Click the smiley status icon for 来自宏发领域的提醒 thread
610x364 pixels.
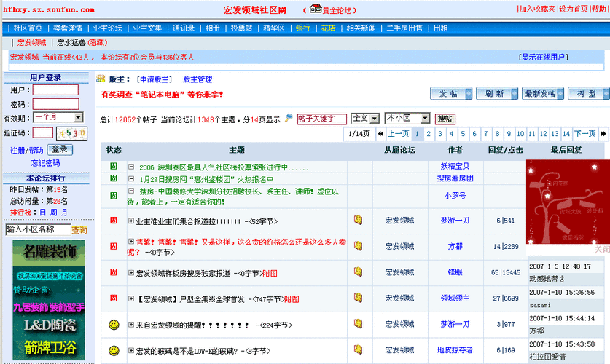click(x=114, y=324)
